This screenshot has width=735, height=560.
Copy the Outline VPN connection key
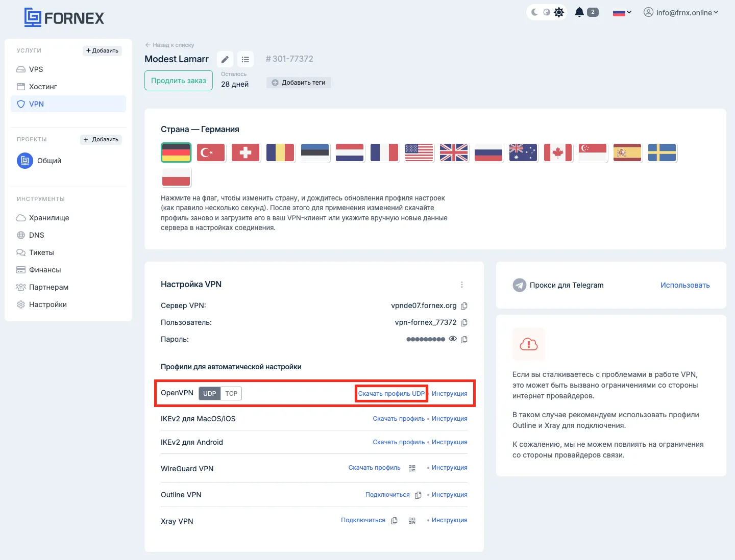(x=418, y=495)
